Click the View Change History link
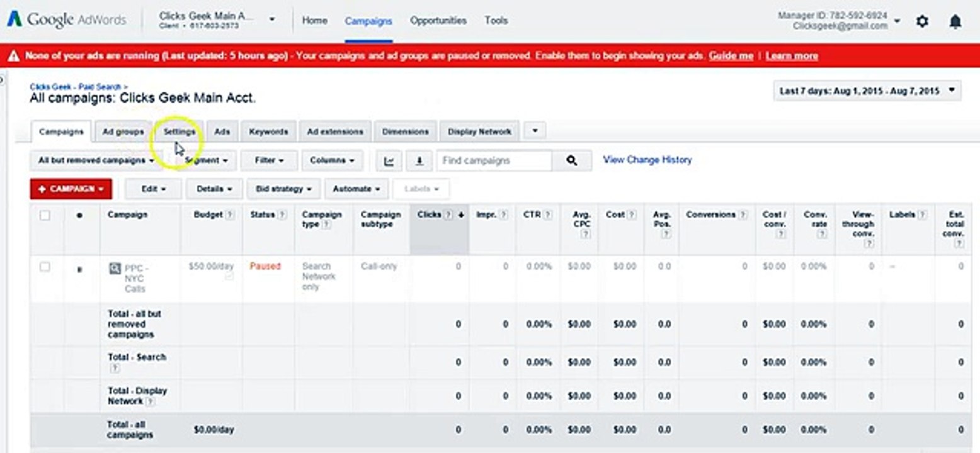Viewport: 980px width, 453px height. (x=647, y=160)
